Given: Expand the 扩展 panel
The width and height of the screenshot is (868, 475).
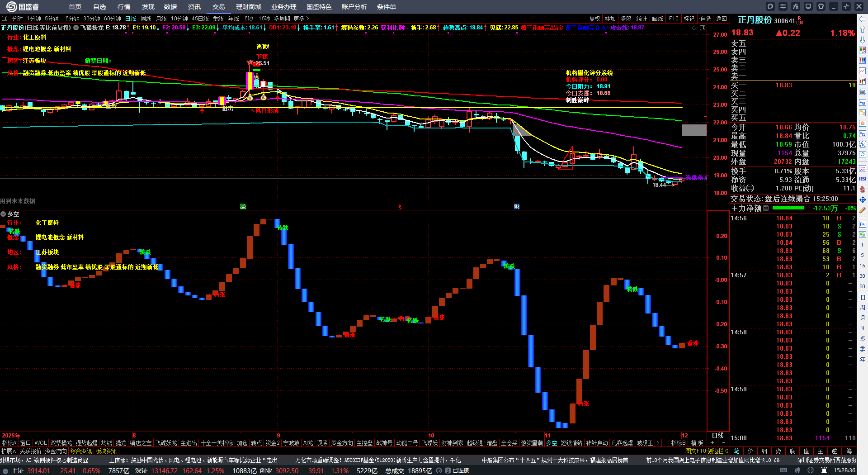Looking at the screenshot, I should coord(8,451).
